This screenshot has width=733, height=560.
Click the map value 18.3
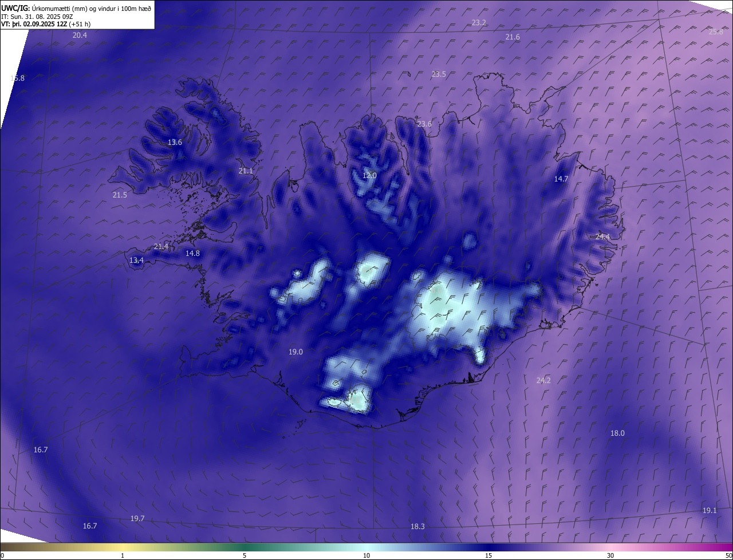coord(417,527)
